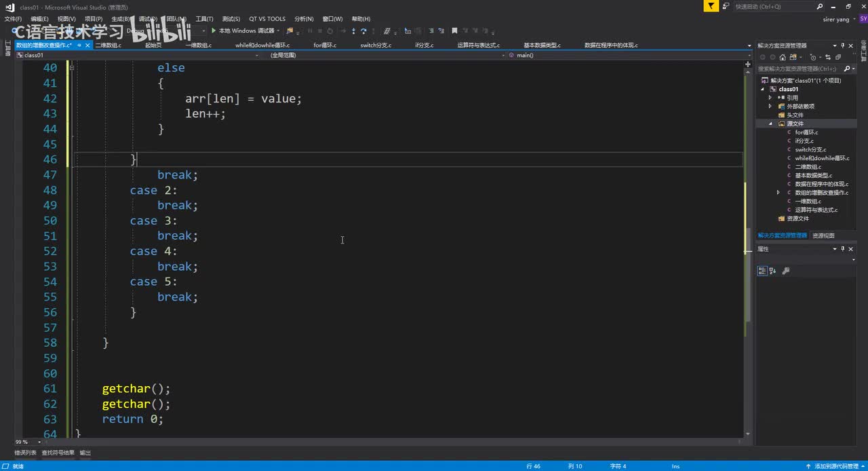The width and height of the screenshot is (868, 471).
Task: Click the Pending Changes Filter clock icon
Action: tap(813, 58)
